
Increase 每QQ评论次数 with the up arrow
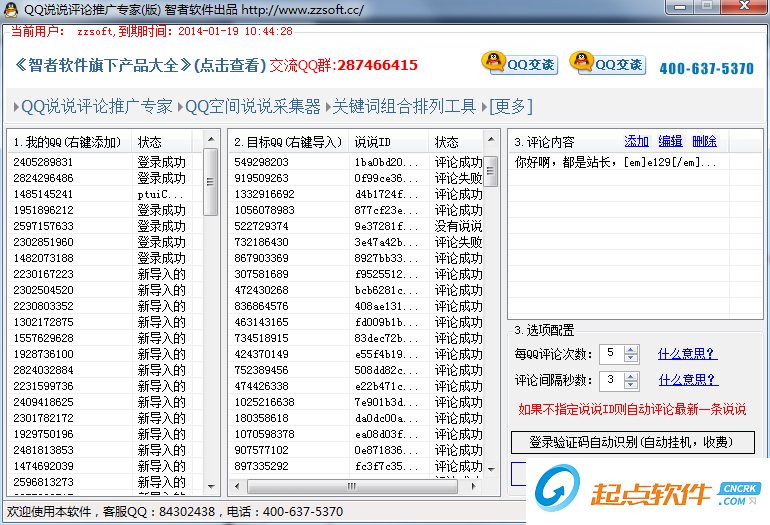pos(631,349)
